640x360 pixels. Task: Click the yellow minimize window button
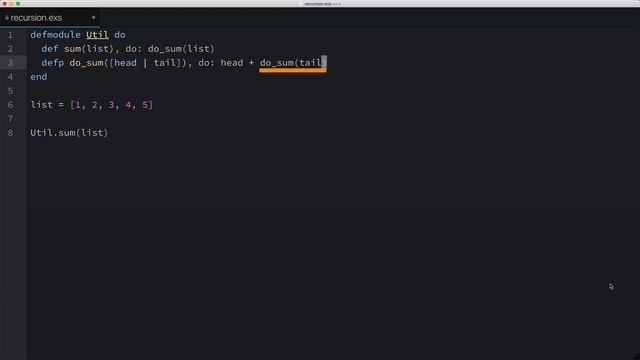11,4
